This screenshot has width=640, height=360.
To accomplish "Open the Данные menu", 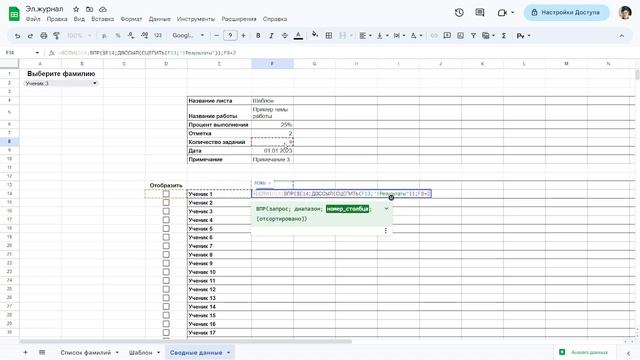I will (160, 19).
